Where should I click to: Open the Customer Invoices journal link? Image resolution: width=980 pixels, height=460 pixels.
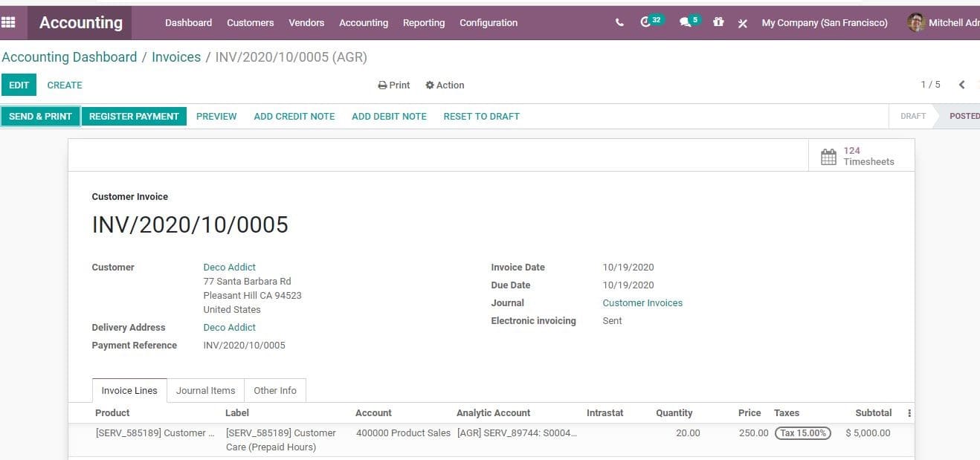click(x=642, y=302)
